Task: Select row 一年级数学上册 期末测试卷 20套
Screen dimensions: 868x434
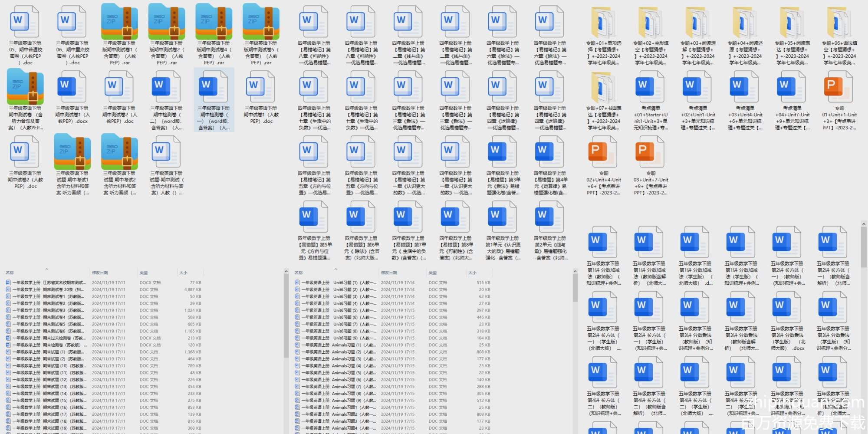Action: point(48,289)
